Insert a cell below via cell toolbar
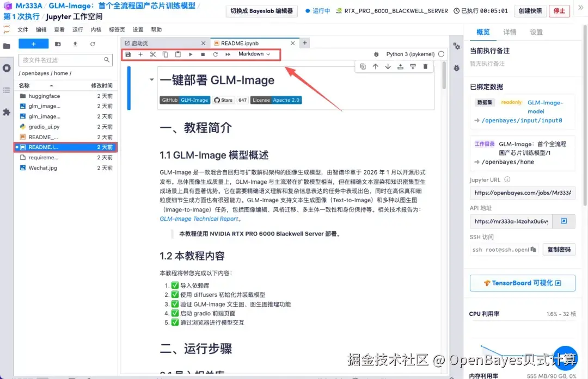Viewport: 588px width, 379px height. pyautogui.click(x=413, y=67)
